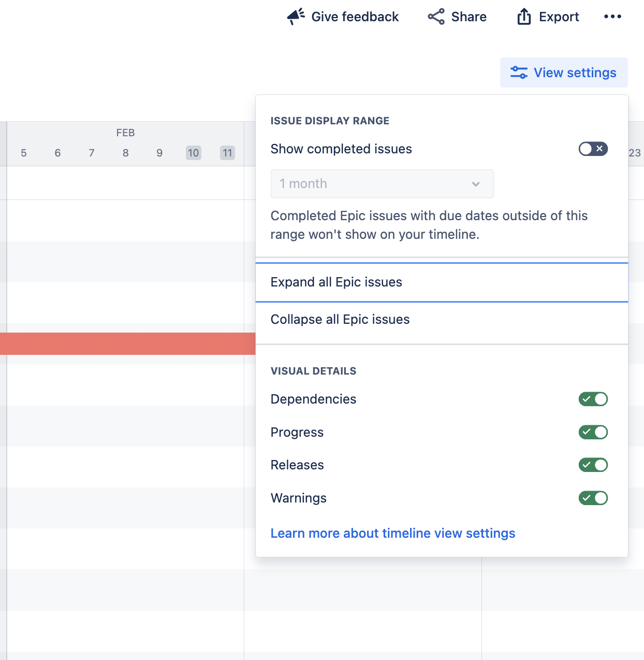Click the red bar on the timeline

[127, 343]
